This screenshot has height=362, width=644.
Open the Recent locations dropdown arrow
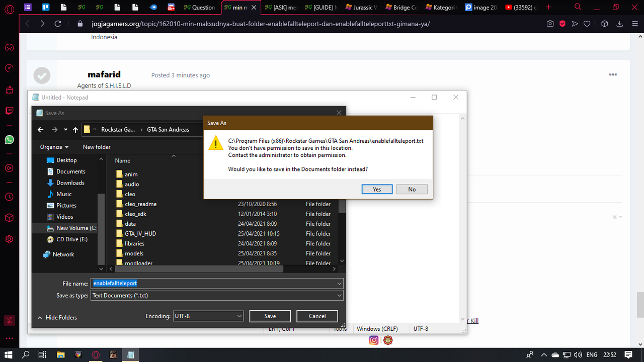click(x=65, y=130)
